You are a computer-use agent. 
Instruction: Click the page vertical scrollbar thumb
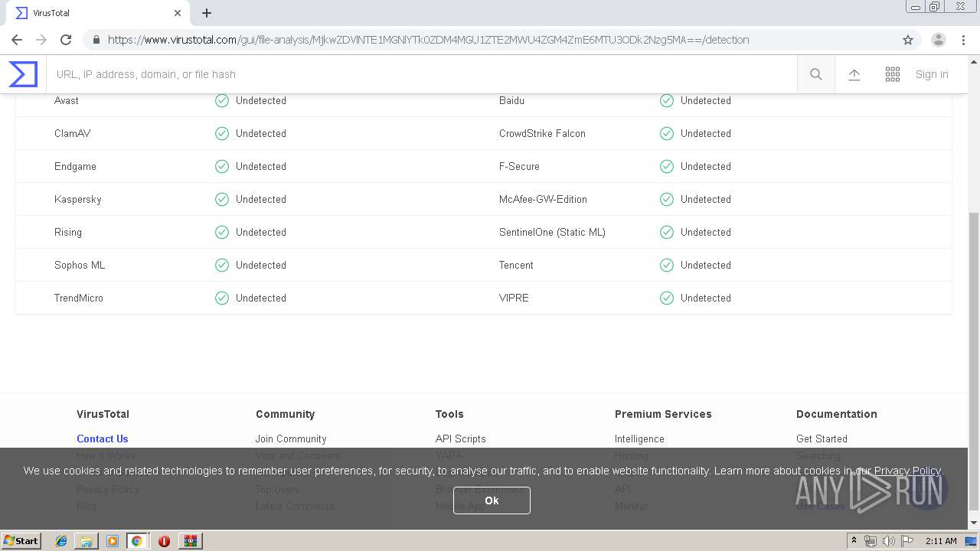point(973,360)
